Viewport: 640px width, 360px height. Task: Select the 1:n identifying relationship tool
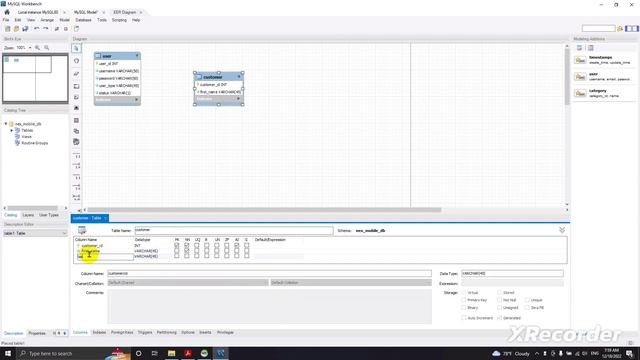click(76, 187)
